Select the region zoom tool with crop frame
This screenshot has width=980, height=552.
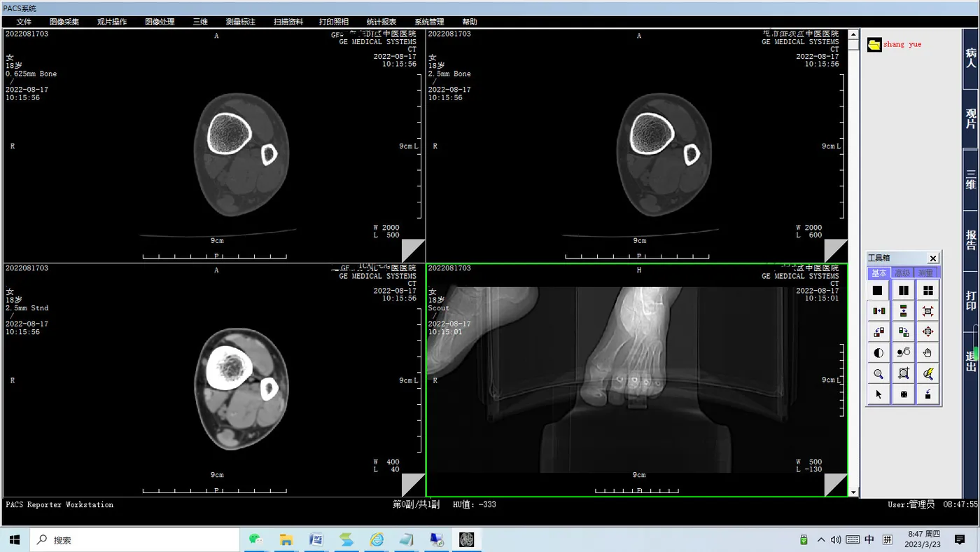pyautogui.click(x=903, y=374)
